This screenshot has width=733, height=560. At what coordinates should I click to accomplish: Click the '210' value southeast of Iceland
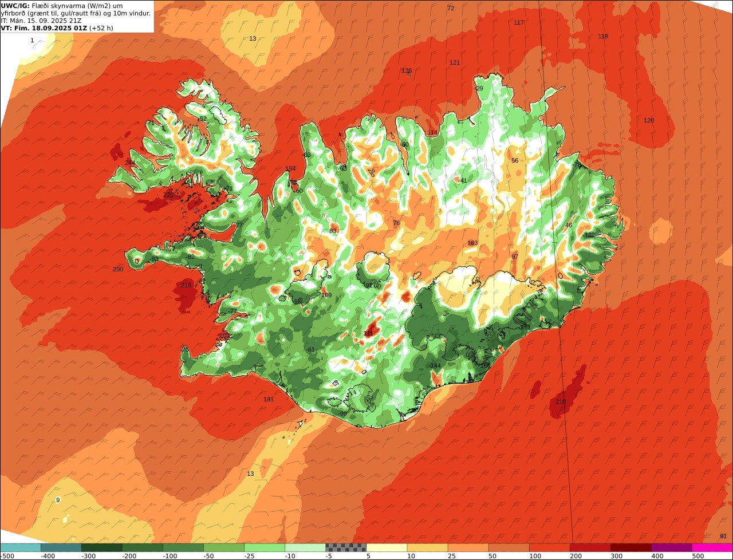coord(561,402)
